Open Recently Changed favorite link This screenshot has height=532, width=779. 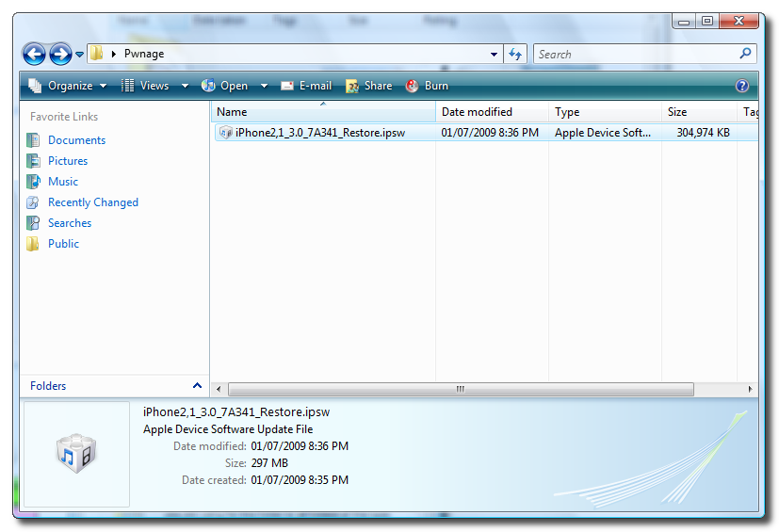[x=93, y=202]
